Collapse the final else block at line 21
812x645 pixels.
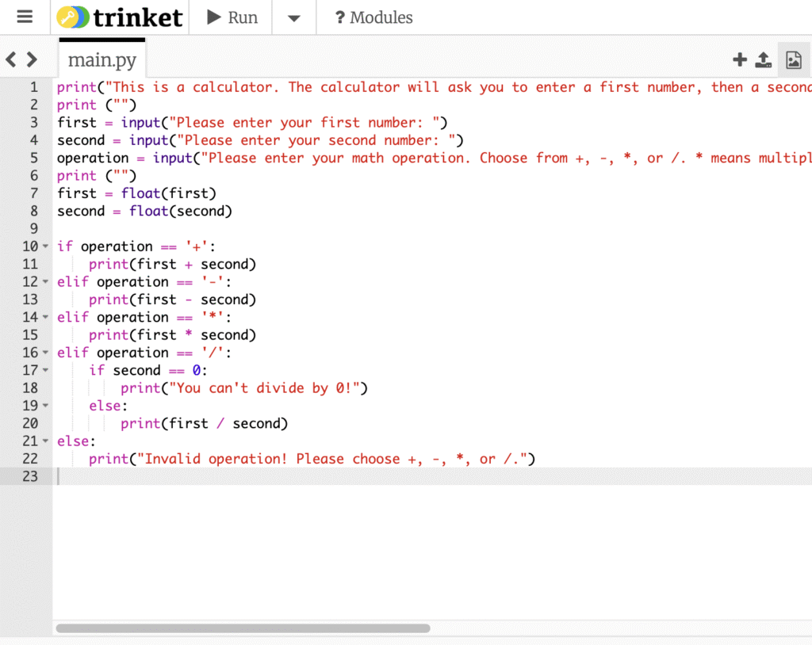(45, 441)
